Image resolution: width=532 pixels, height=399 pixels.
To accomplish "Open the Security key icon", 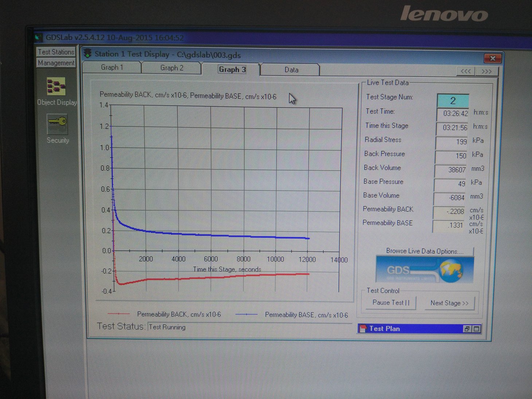I will pyautogui.click(x=57, y=123).
